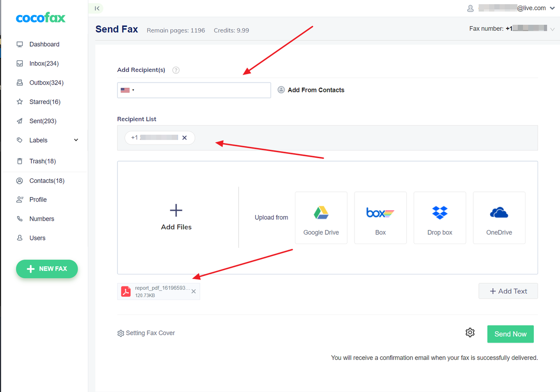560x392 pixels.
Task: Go to the Contacts section
Action: point(47,181)
